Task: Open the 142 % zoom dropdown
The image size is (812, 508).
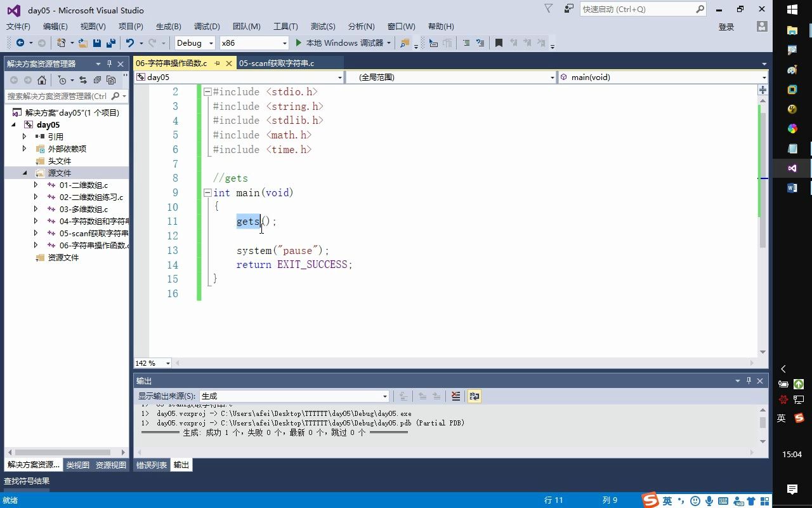Action: (x=153, y=363)
